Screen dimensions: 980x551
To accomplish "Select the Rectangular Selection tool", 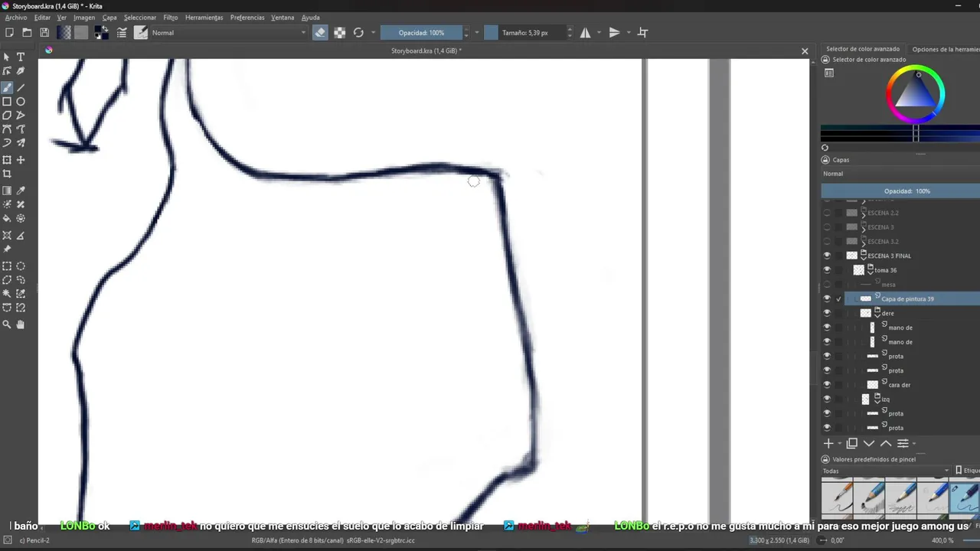I will [7, 266].
